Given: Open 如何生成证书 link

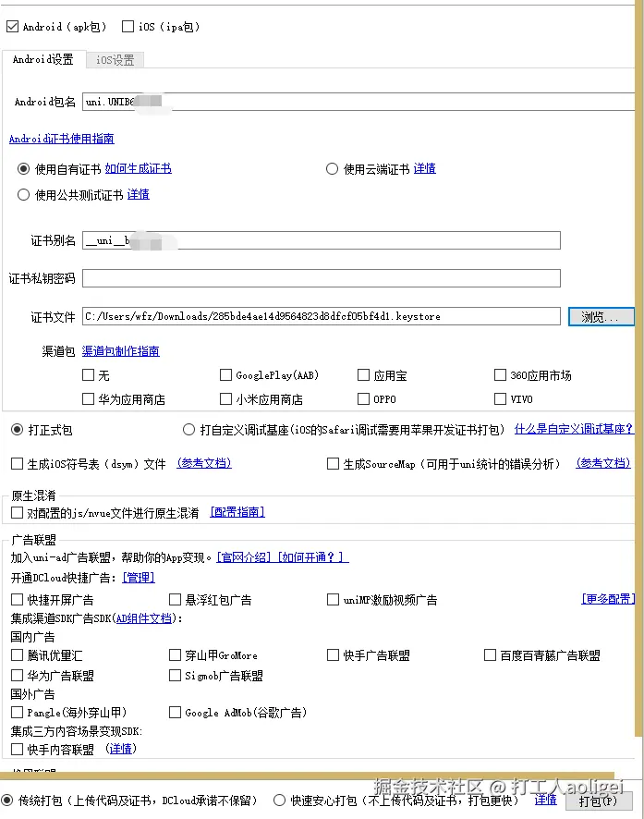Looking at the screenshot, I should click(x=139, y=168).
